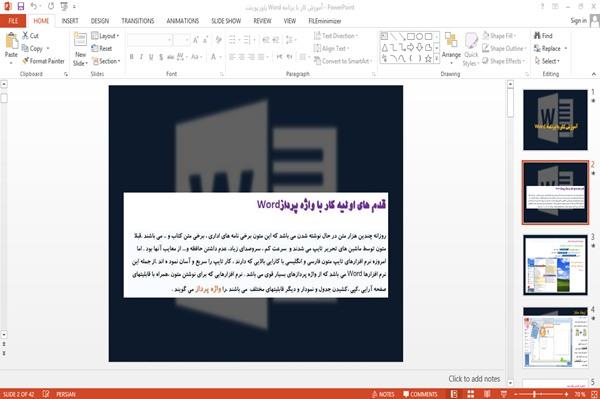600x399 pixels.
Task: Select slide 1 thumbnail
Action: click(x=555, y=120)
